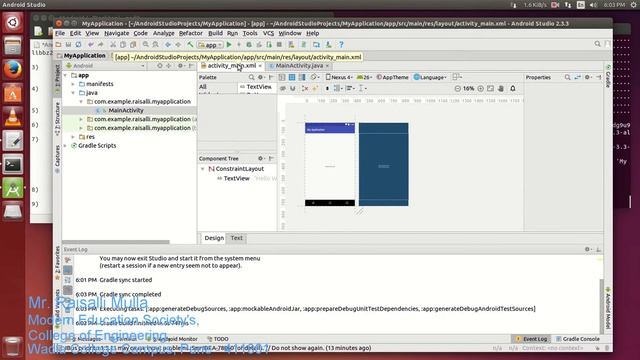Open the Nexus 4 device dropdown
Screen dimensions: 640x360
coord(339,77)
